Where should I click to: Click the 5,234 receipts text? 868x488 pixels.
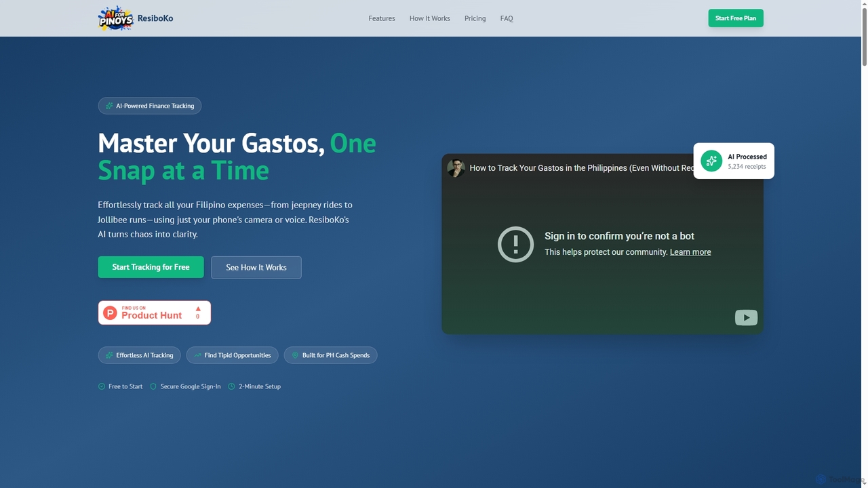click(747, 166)
